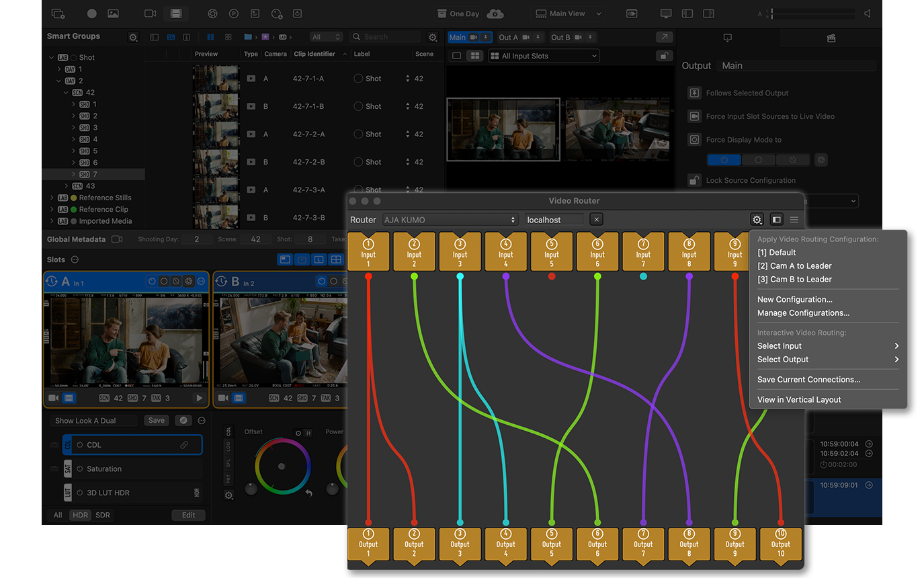
Task: Click the Video Router settings gear icon
Action: point(757,220)
